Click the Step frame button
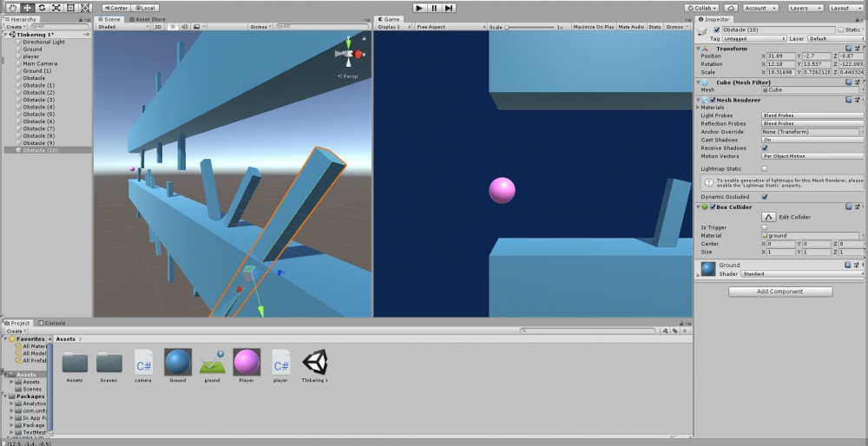Screen dimensions: 868x446 [449, 8]
